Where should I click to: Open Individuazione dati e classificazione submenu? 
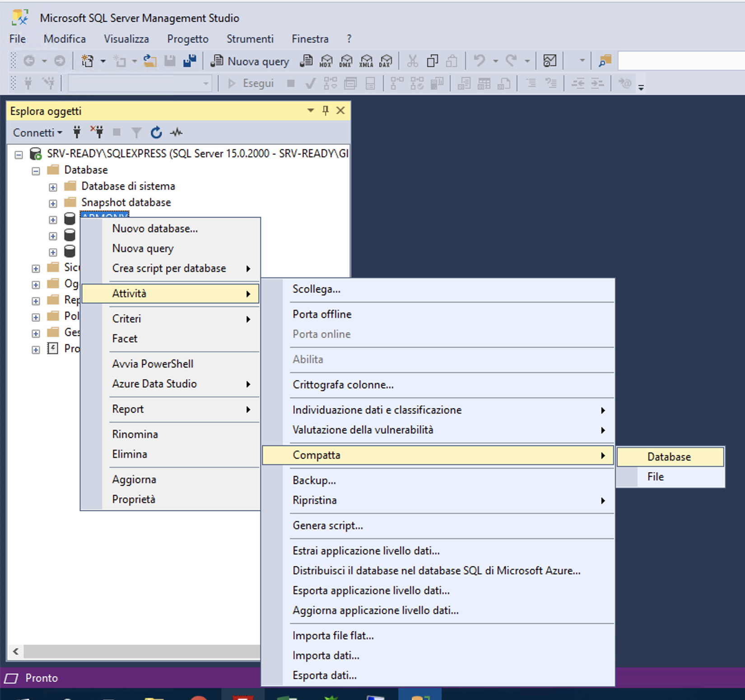coord(438,410)
